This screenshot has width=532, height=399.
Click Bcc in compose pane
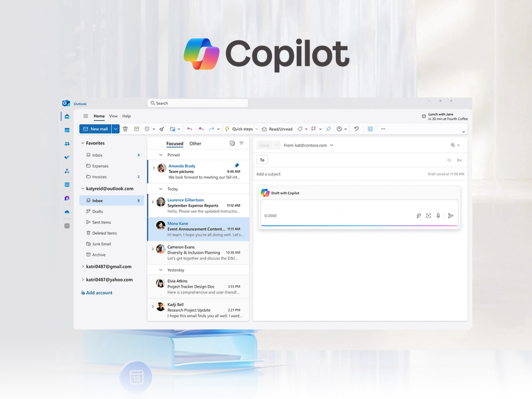[x=459, y=160]
